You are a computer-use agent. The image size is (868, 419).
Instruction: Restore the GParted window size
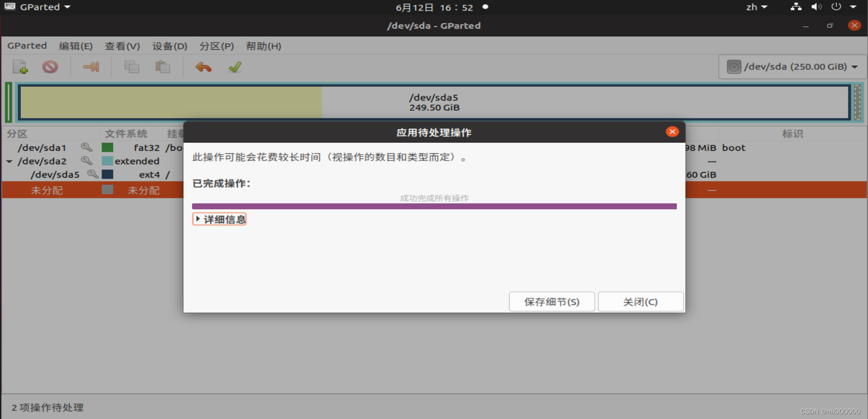click(830, 26)
